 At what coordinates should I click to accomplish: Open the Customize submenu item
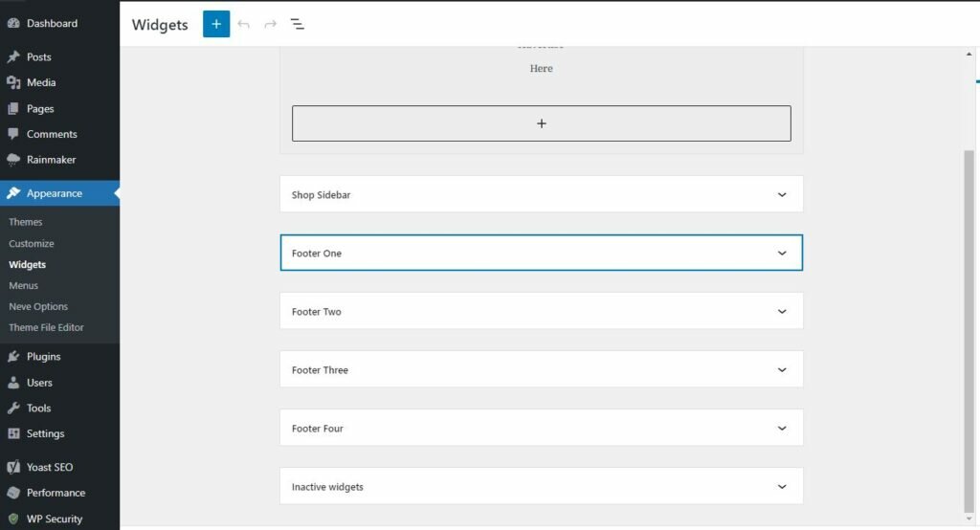click(x=32, y=244)
